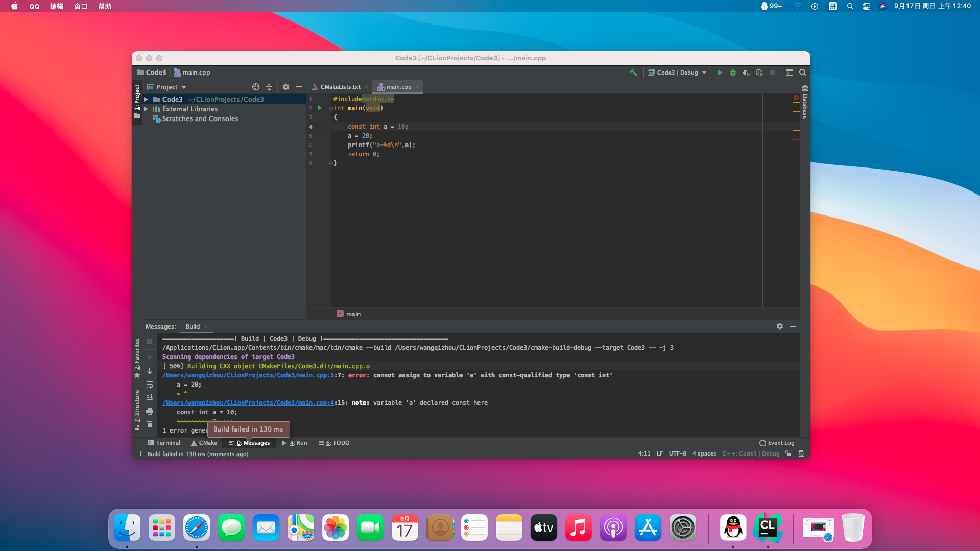Click Wi-Fi icon in menu bar
Viewport: 980px width, 551px height.
tap(797, 6)
